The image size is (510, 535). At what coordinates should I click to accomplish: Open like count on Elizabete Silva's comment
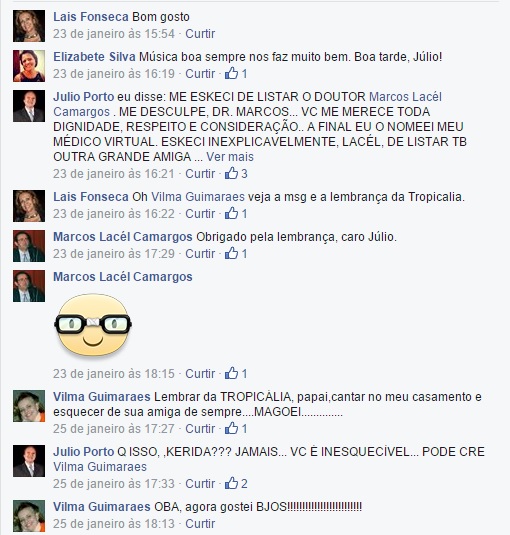[236, 73]
